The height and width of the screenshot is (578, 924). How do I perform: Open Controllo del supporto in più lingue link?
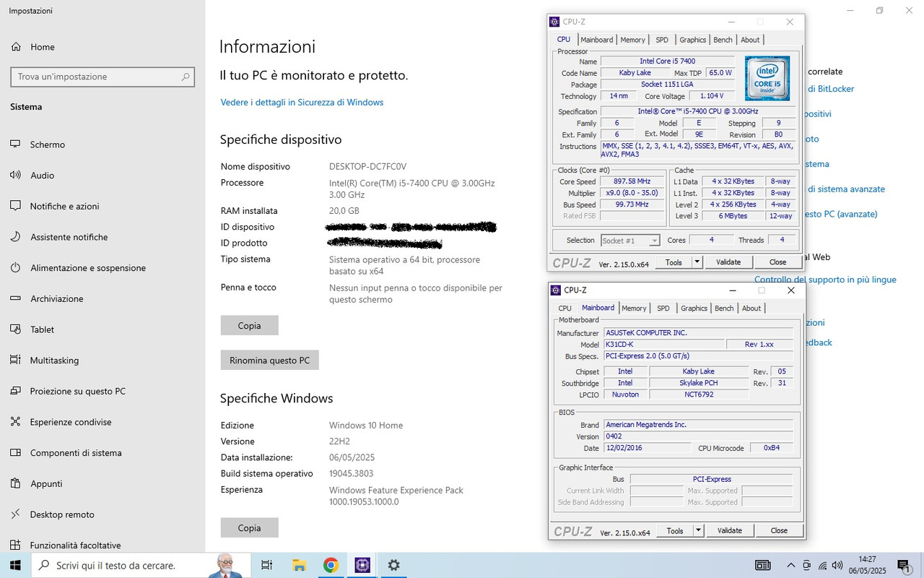[x=825, y=280]
